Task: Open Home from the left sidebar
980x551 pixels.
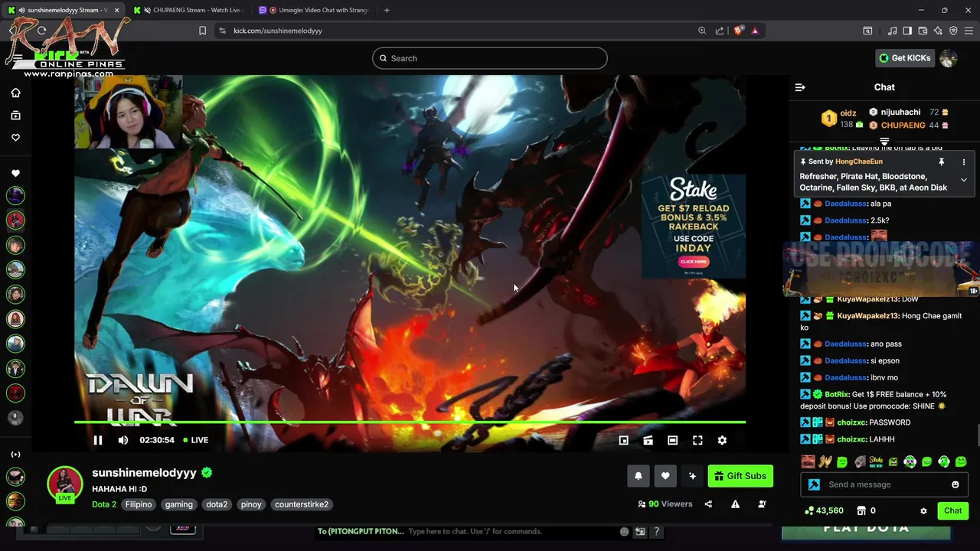Action: point(15,93)
